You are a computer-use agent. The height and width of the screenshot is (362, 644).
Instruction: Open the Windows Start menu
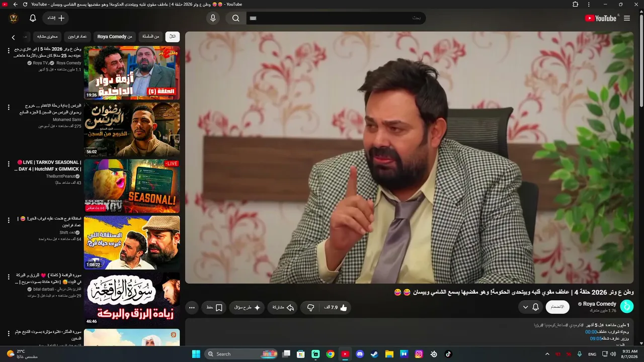click(196, 354)
